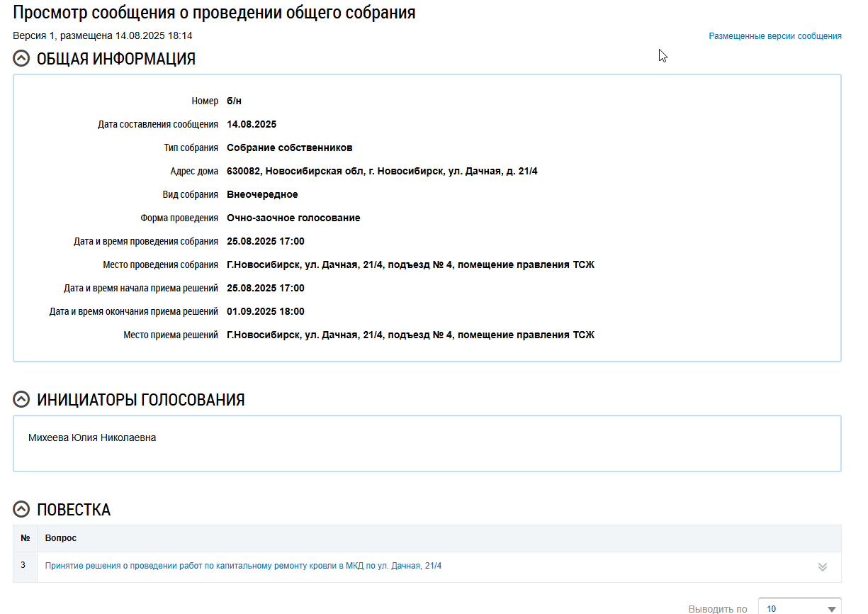
Task: Click the 'Тип собрания' field label
Action: point(191,148)
